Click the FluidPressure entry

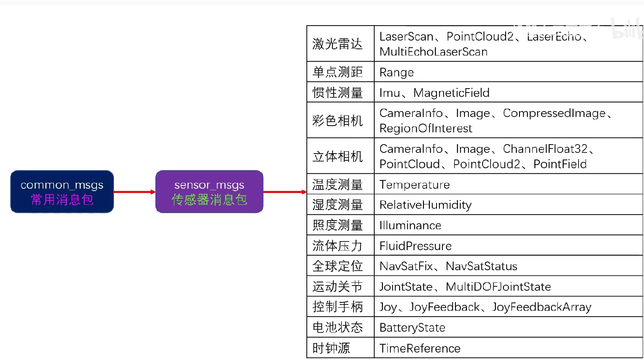coord(415,246)
